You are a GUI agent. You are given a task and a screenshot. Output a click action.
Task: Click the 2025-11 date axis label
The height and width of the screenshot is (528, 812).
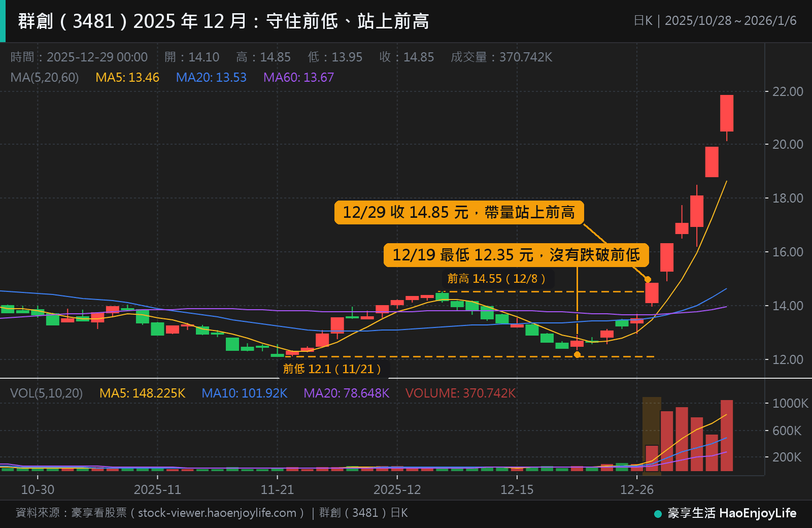[157, 489]
